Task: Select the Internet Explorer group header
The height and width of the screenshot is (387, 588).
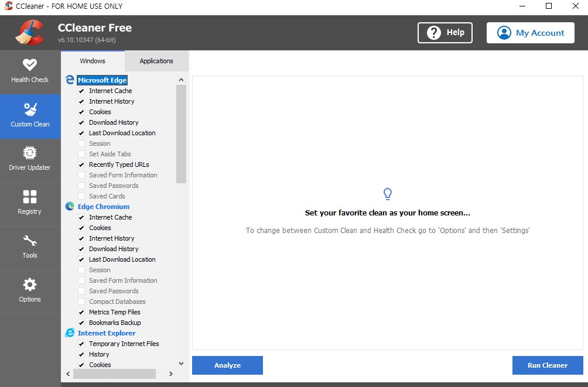Action: pos(107,333)
